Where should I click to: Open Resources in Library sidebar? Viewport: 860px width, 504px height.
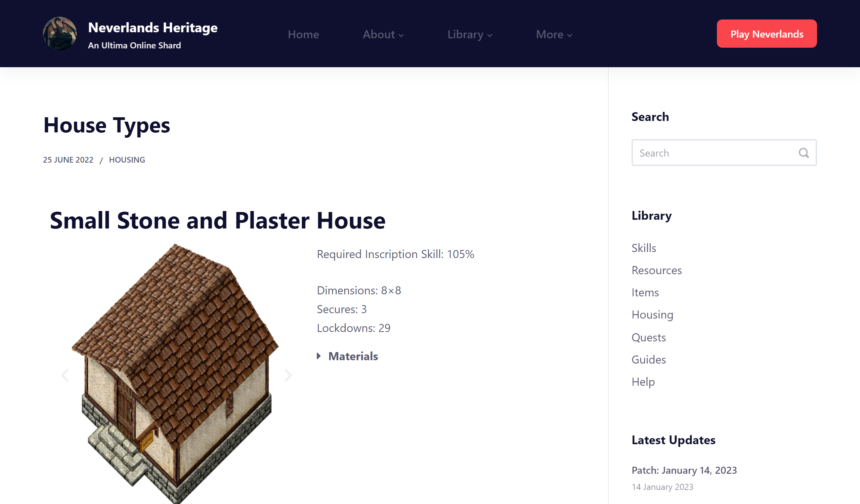point(656,270)
